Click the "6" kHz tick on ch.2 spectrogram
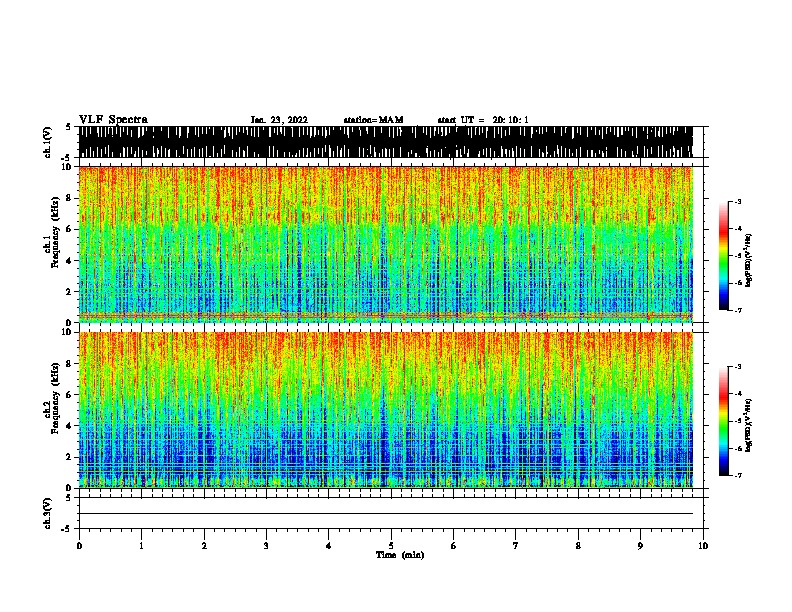This screenshot has width=792, height=612. click(70, 394)
